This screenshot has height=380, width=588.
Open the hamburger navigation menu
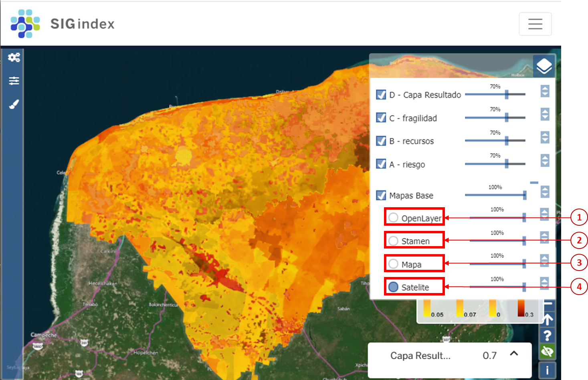pyautogui.click(x=535, y=24)
